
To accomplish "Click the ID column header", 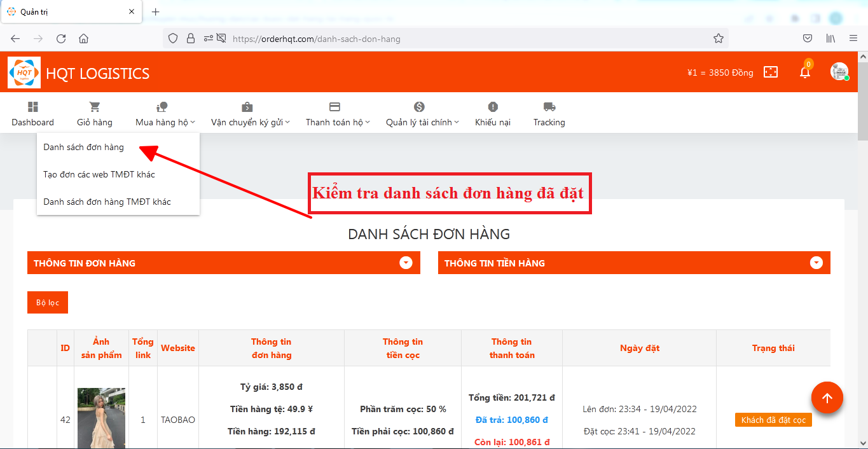I will [x=65, y=348].
